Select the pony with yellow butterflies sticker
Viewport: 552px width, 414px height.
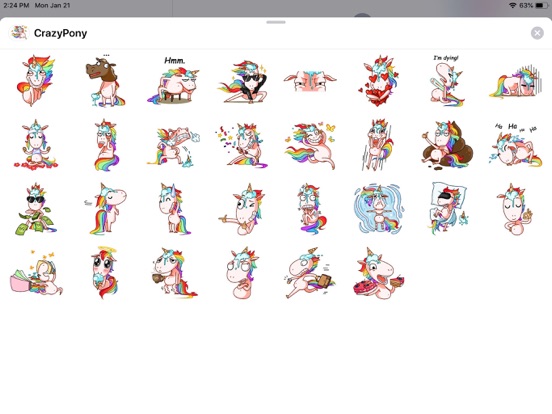(x=310, y=145)
